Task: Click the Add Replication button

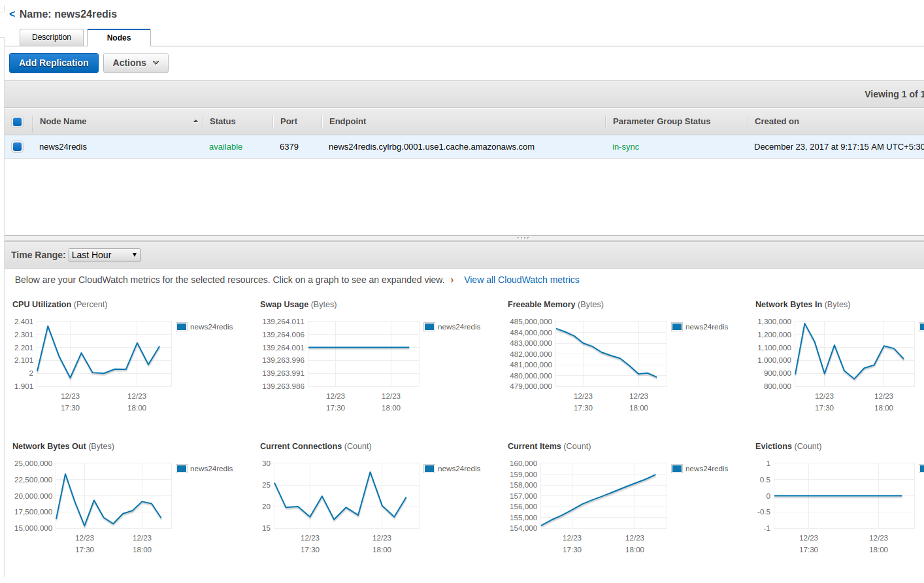Action: tap(54, 63)
